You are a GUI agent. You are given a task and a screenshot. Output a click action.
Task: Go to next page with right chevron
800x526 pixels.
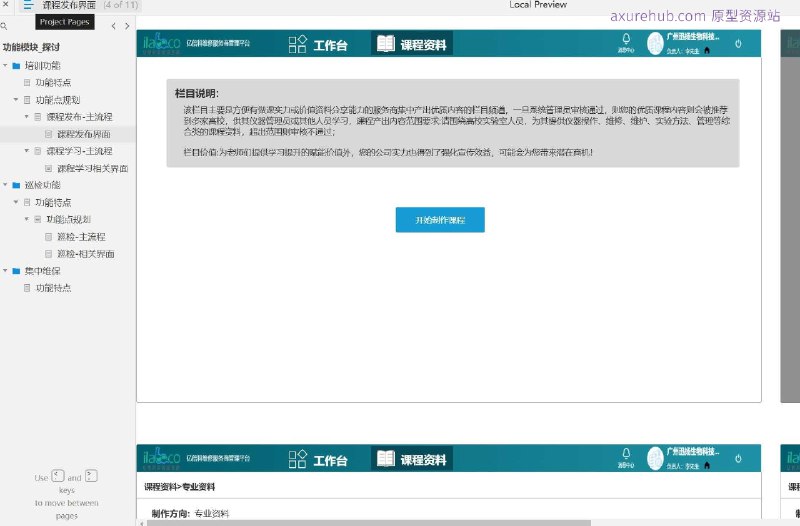tap(127, 26)
